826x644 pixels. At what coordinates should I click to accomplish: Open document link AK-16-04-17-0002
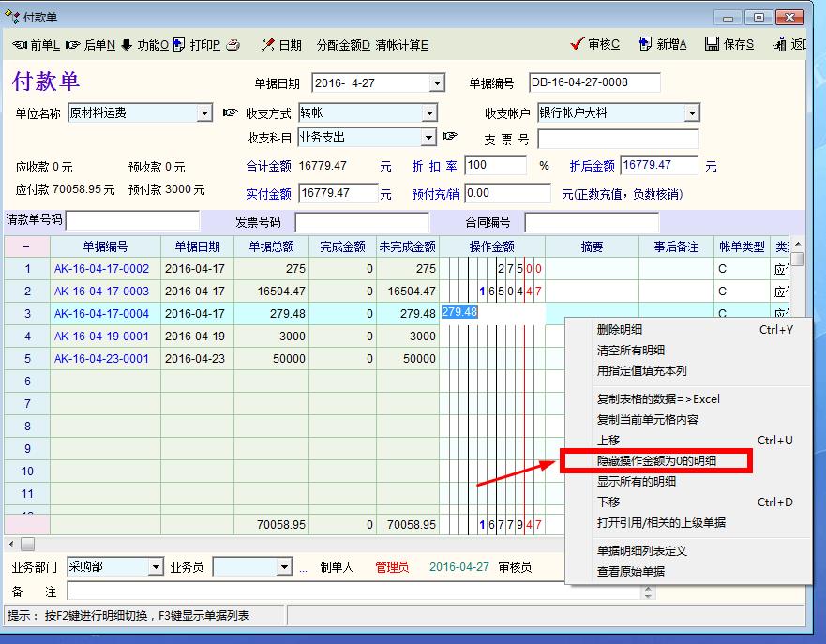click(x=101, y=269)
